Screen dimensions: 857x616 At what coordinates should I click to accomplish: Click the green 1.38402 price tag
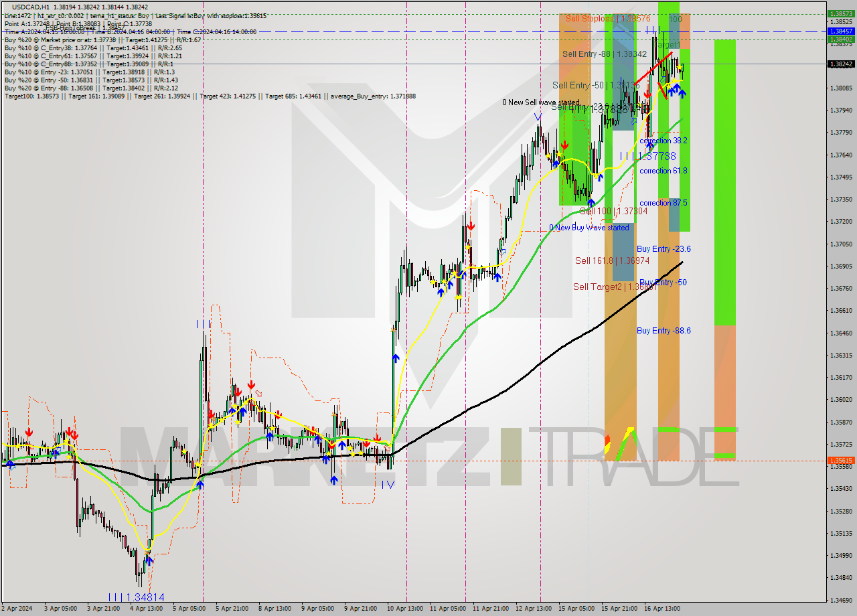840,39
